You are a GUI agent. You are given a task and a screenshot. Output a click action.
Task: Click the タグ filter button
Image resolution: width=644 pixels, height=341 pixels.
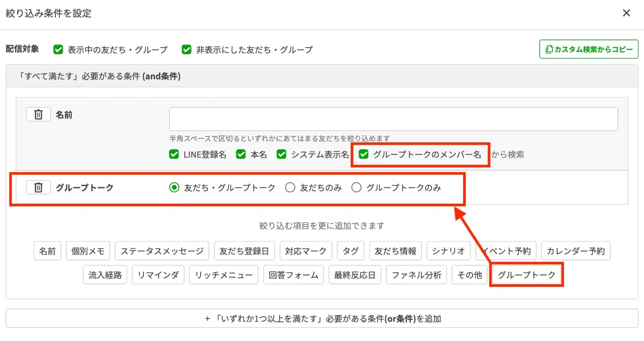pos(351,251)
